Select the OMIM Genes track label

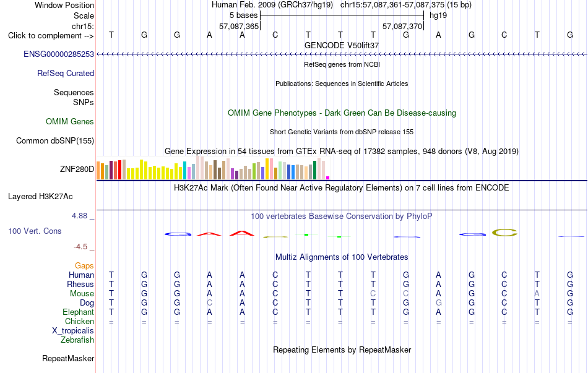click(70, 121)
